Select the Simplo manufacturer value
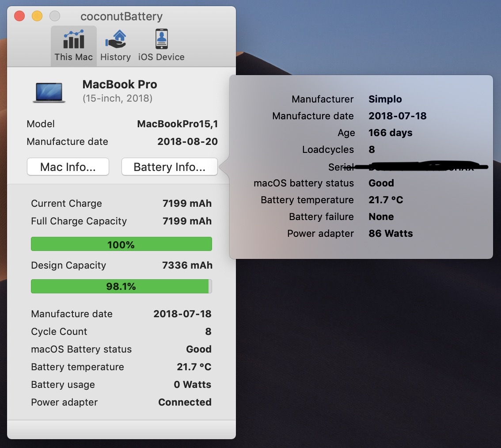 (385, 99)
